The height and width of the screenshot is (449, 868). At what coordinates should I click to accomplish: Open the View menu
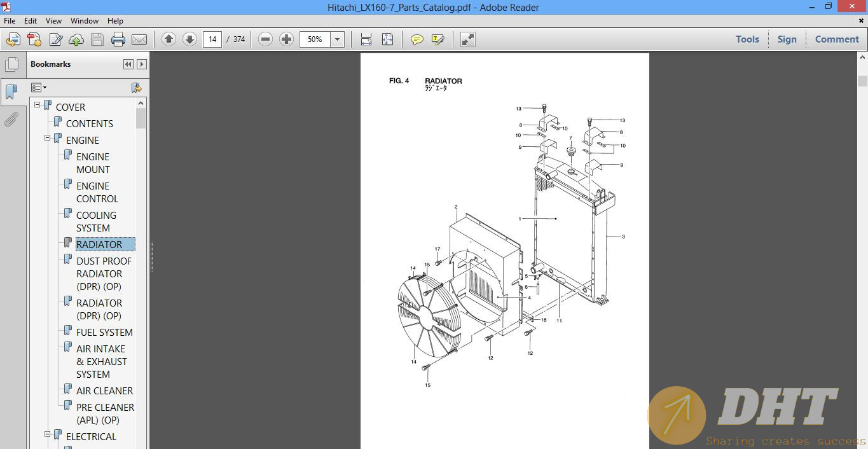54,21
